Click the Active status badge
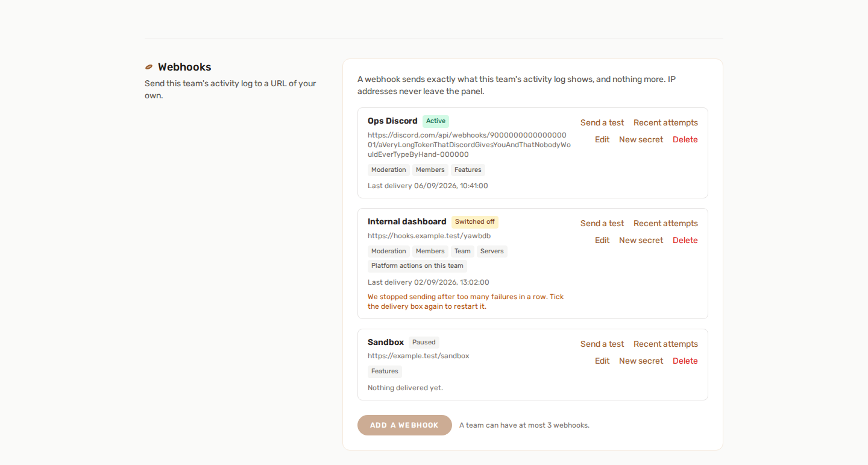868x465 pixels. pos(436,121)
